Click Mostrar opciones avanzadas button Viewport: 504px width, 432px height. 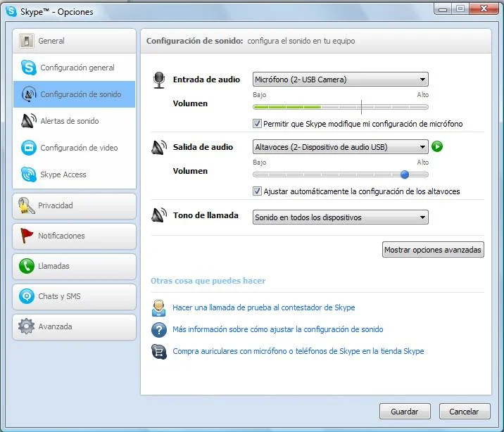click(433, 250)
